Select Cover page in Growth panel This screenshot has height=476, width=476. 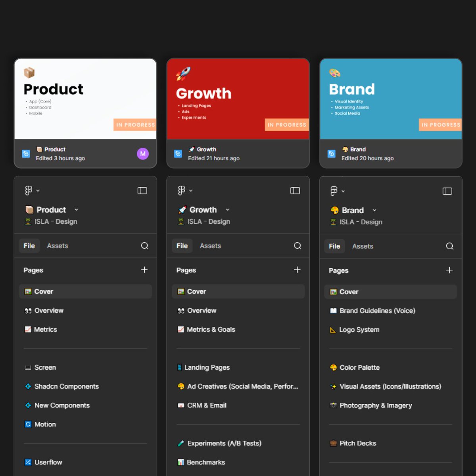tap(238, 292)
